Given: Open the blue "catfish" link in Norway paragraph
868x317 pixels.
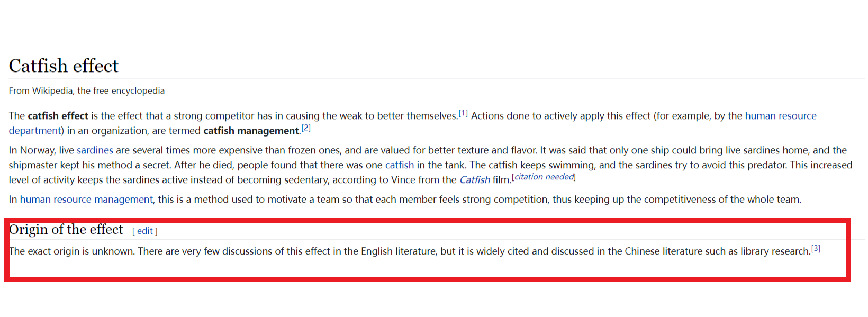Looking at the screenshot, I should (x=399, y=165).
